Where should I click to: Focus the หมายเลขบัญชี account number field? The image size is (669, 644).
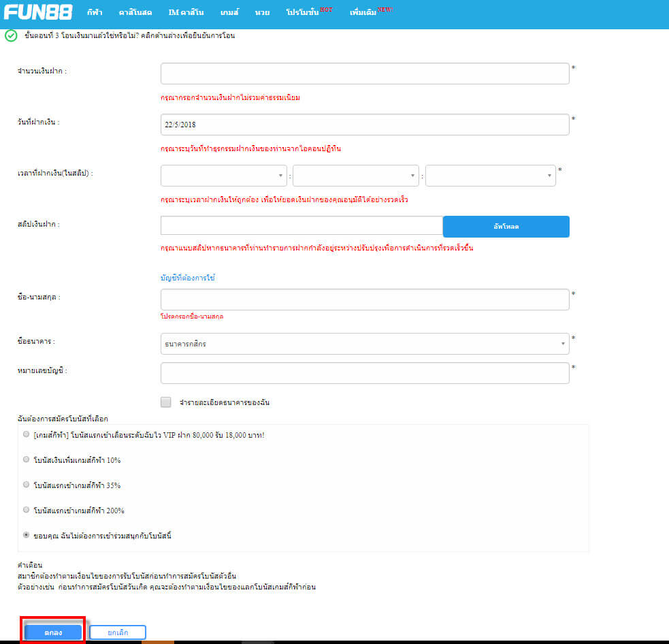point(365,373)
